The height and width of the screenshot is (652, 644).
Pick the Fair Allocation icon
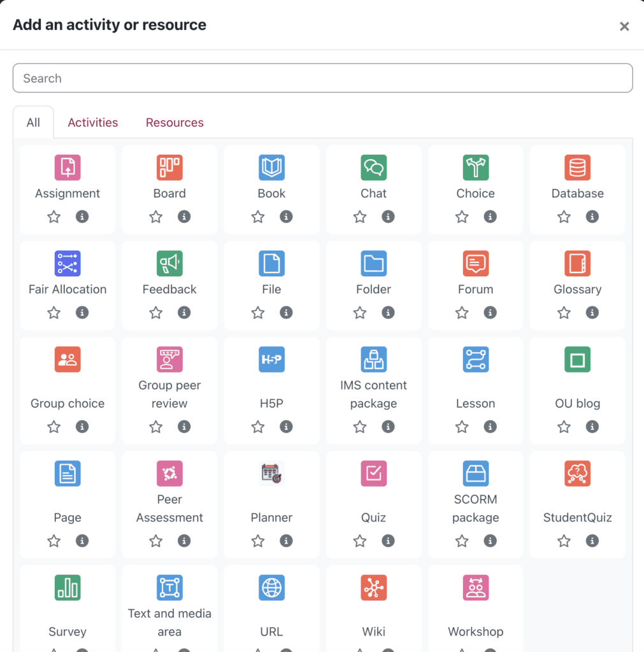tap(68, 264)
